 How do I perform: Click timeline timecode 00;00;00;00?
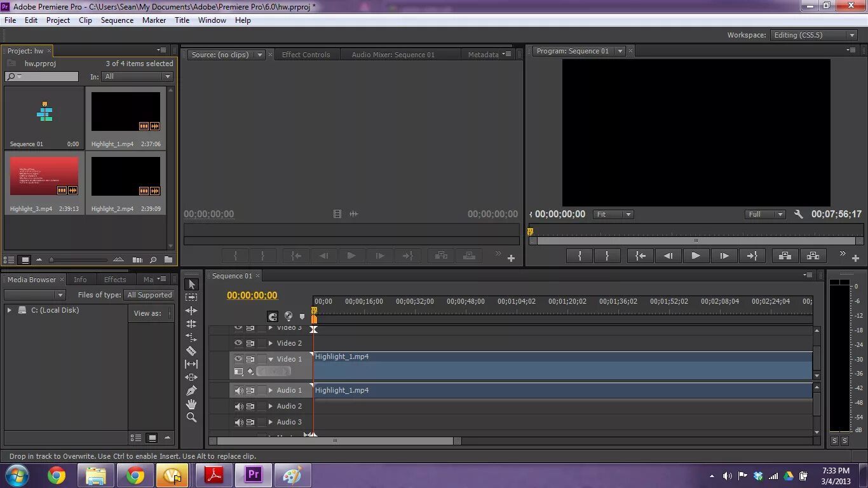coord(252,295)
